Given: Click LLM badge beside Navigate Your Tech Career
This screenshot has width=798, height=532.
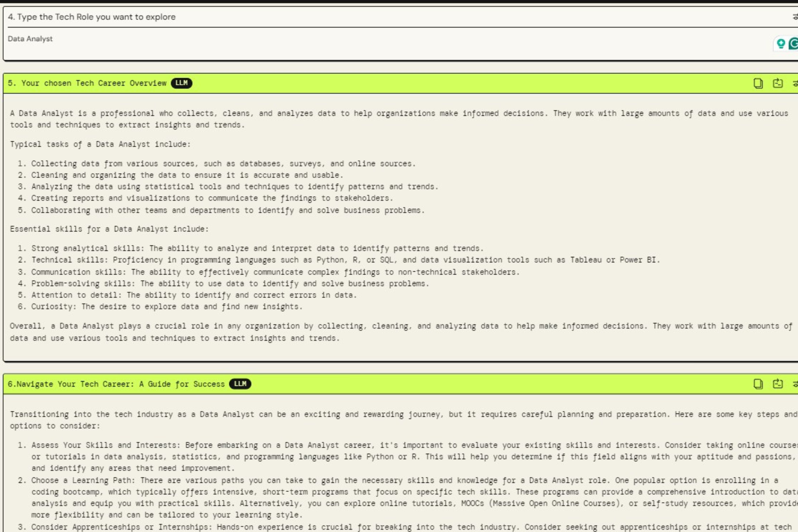Looking at the screenshot, I should tap(240, 384).
